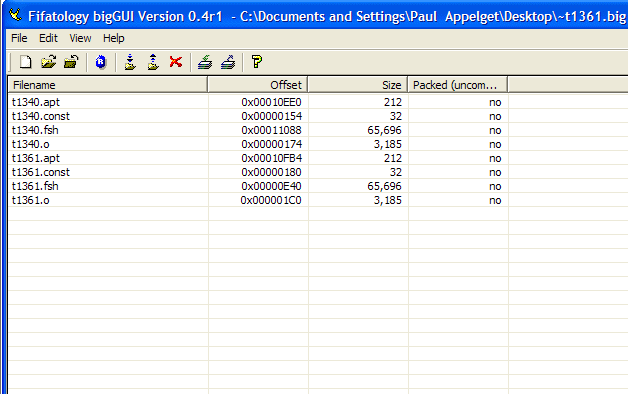Sort by the Size column header

[358, 85]
